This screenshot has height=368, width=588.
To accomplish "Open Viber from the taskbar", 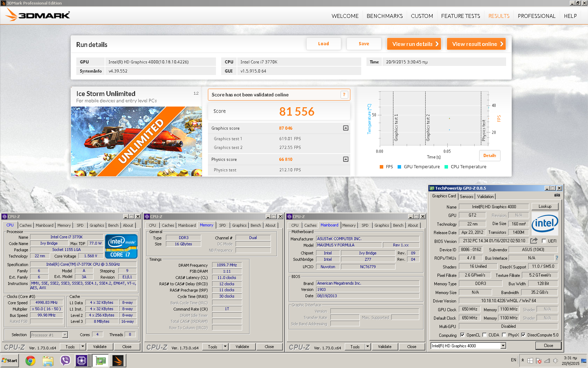I will (65, 361).
